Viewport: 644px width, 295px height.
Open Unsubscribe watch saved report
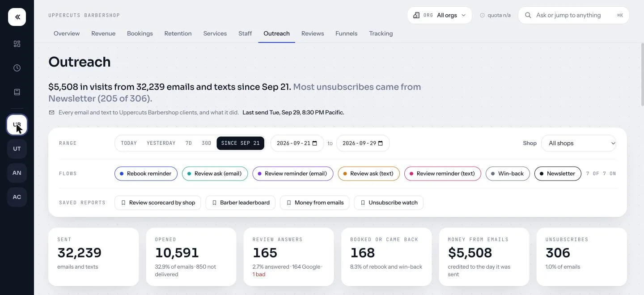point(389,203)
